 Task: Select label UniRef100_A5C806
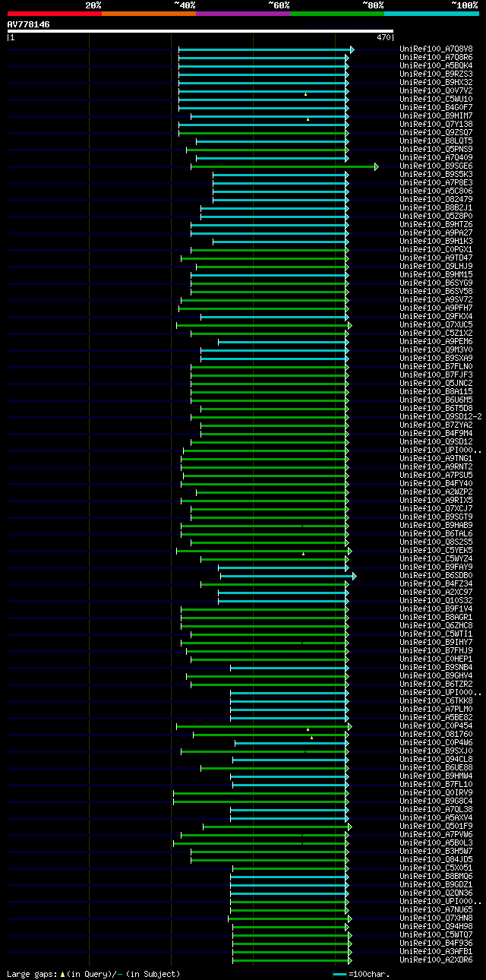[436, 191]
